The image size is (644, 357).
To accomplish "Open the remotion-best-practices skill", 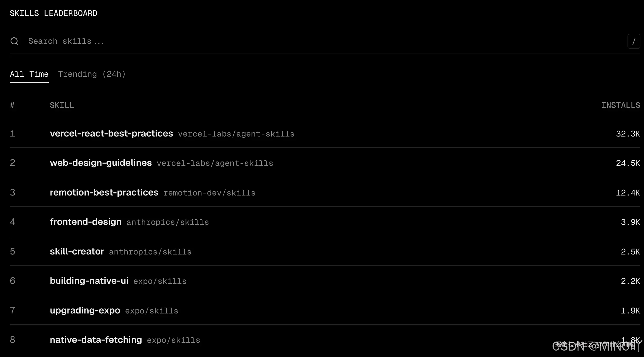I will (x=104, y=192).
